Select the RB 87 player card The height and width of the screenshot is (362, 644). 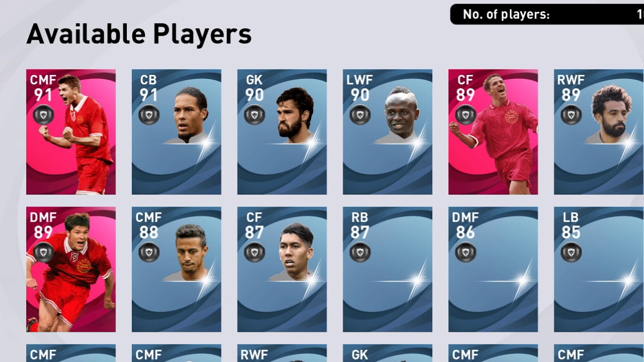pyautogui.click(x=387, y=269)
